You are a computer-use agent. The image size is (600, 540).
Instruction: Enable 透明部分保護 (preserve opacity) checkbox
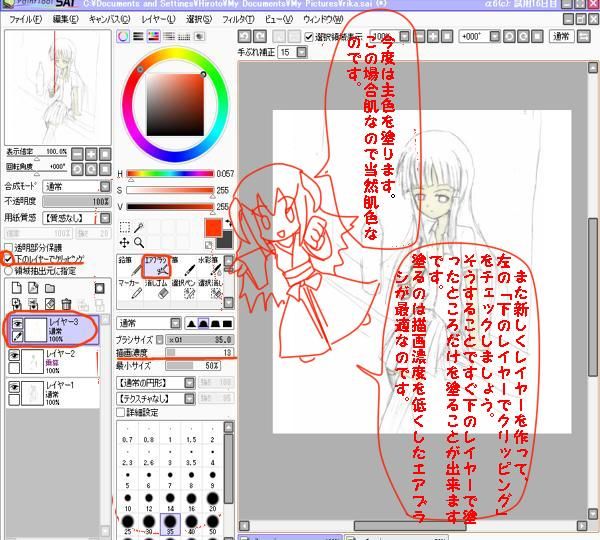(8, 247)
